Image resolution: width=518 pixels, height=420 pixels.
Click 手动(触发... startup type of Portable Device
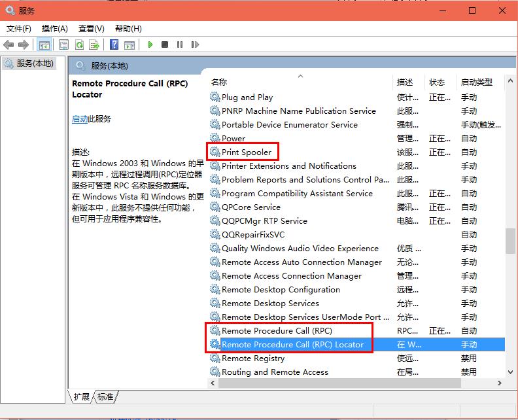pos(481,124)
